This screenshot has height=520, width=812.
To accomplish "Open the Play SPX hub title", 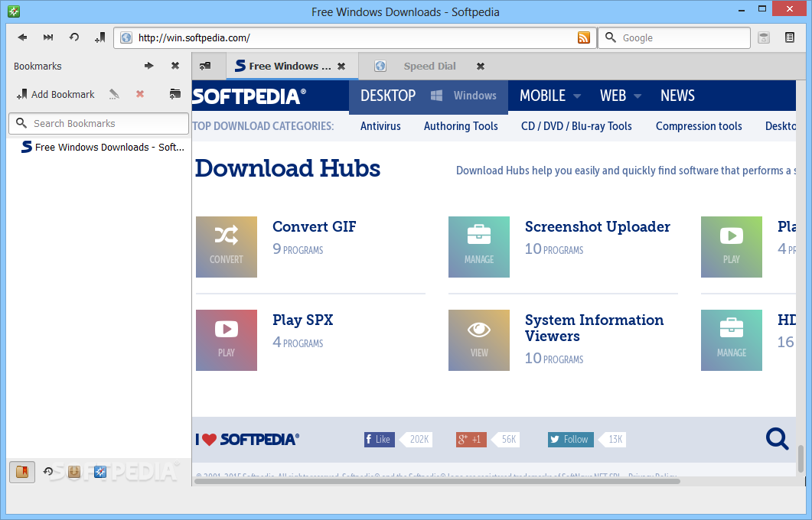I will 303,320.
